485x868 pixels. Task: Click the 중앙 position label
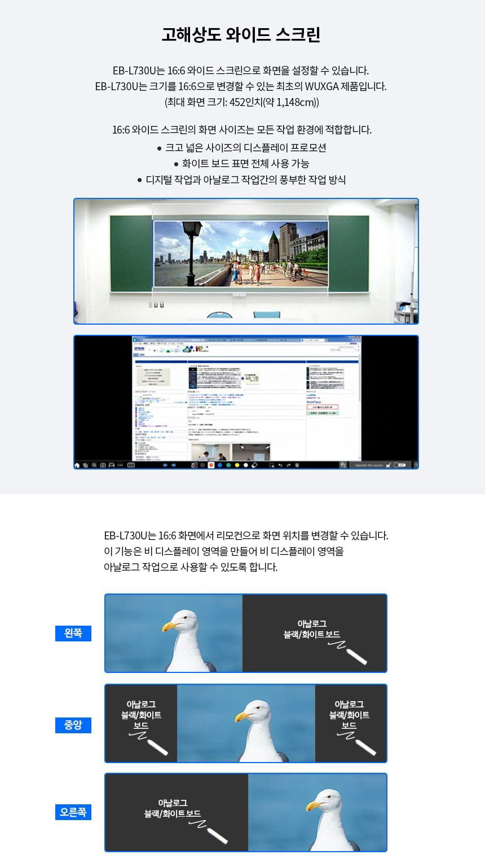tap(73, 725)
